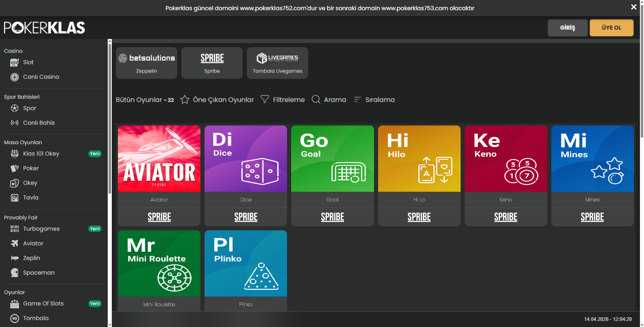Click the sidebar scrollbar up arrow

pos(109,41)
